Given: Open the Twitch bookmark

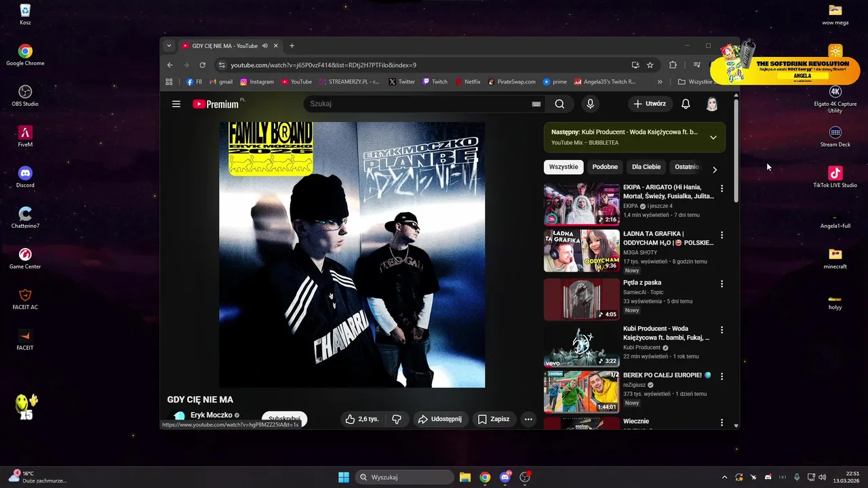Looking at the screenshot, I should (435, 81).
